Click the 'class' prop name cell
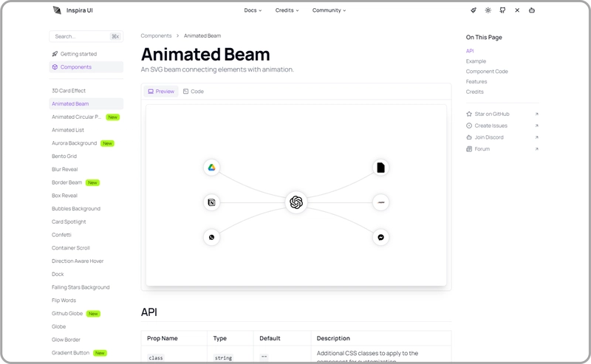Image resolution: width=591 pixels, height=364 pixels. point(156,358)
